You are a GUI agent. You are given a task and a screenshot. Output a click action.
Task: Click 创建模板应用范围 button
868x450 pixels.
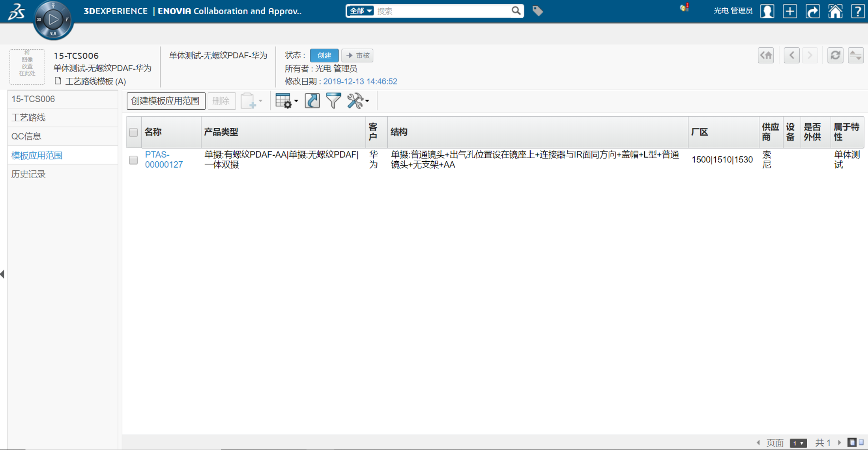[166, 101]
